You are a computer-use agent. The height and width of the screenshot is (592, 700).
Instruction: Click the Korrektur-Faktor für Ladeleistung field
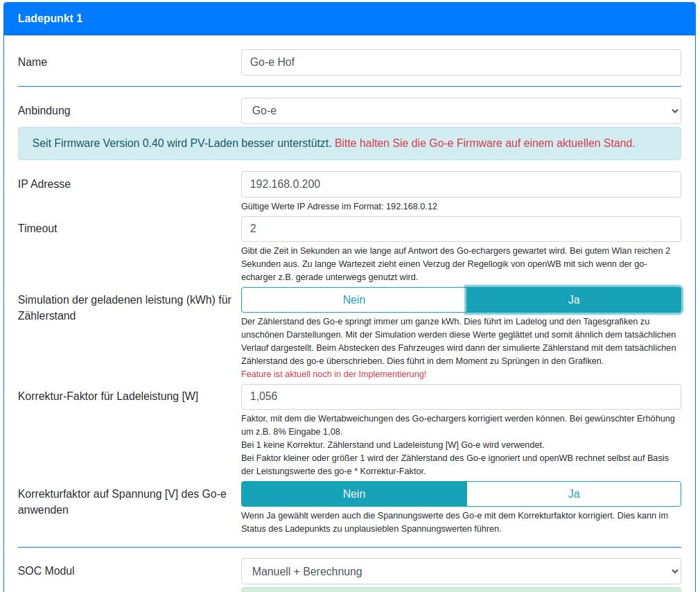click(461, 397)
